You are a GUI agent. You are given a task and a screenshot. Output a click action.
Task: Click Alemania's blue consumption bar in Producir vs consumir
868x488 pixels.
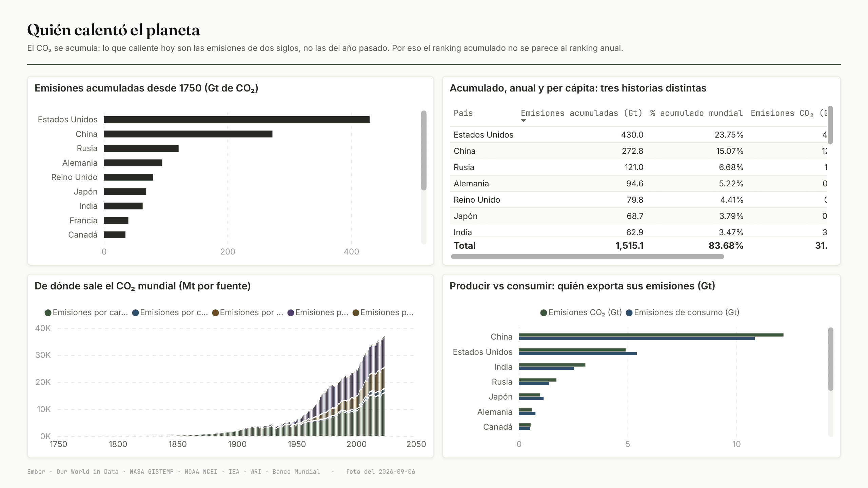point(527,413)
